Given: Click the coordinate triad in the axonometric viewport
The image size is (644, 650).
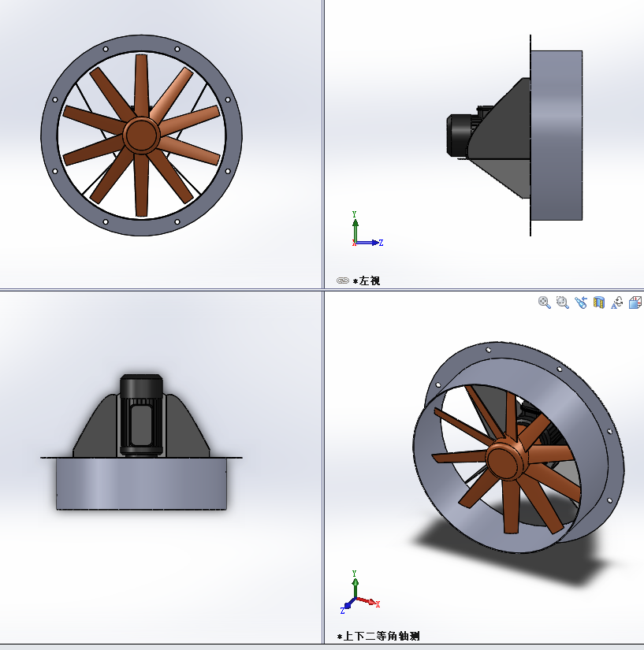Looking at the screenshot, I should tap(359, 592).
